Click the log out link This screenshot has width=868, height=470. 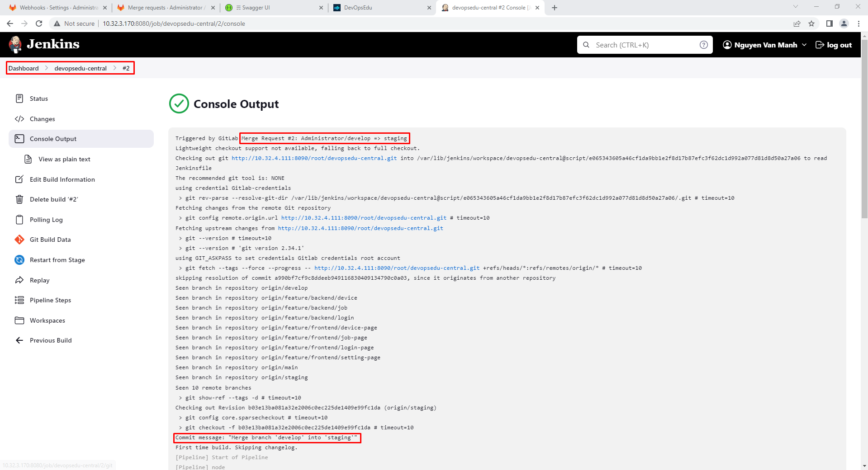834,45
